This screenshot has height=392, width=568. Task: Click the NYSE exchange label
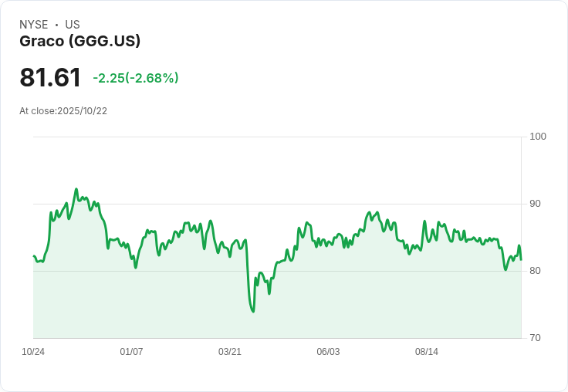(x=34, y=25)
